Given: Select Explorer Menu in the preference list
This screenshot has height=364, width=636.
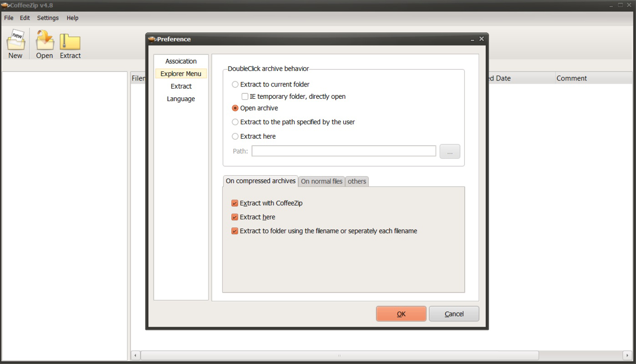Looking at the screenshot, I should pos(181,74).
